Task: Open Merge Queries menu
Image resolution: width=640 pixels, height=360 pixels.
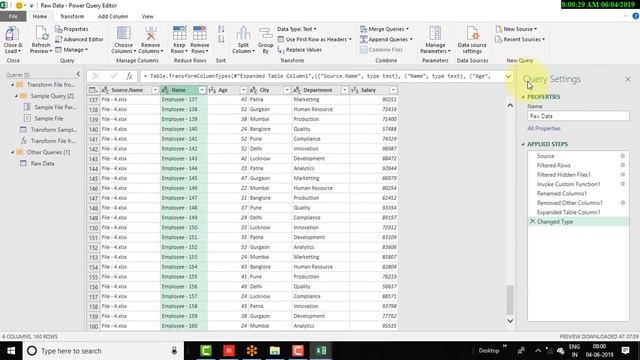Action: coord(384,29)
